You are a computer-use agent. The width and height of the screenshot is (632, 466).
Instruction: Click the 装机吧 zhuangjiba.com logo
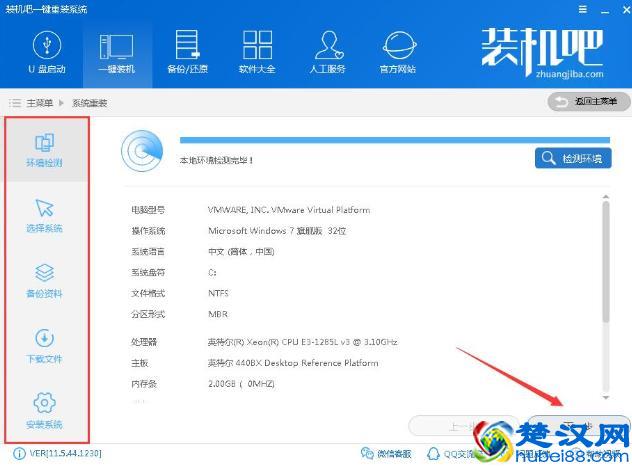pyautogui.click(x=542, y=52)
